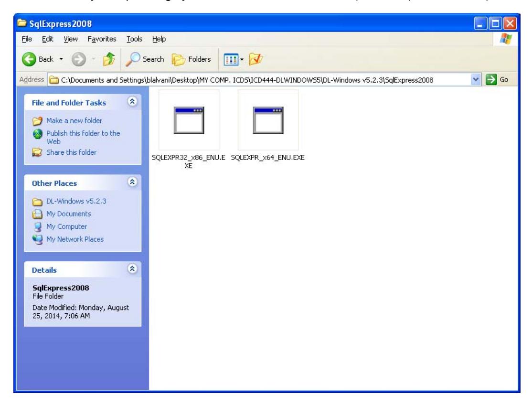Image resolution: width=532 pixels, height=406 pixels.
Task: Click the SQLEXPR_x64_ENU.EXE file name label
Action: (x=268, y=158)
